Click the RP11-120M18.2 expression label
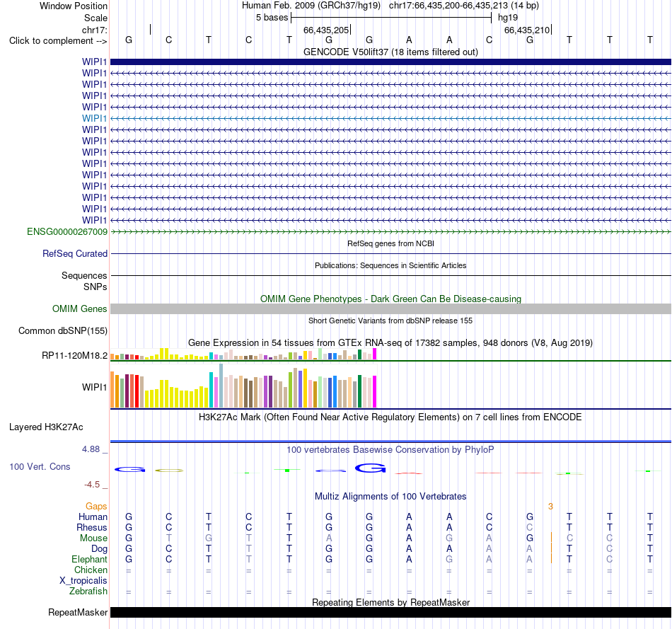Screen dimensions: 672x629 coord(74,356)
